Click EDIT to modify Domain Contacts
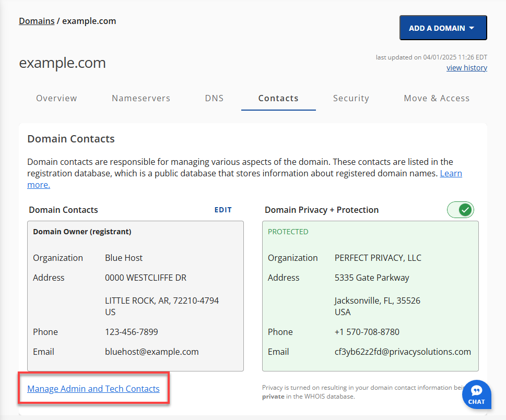The image size is (506, 420). click(x=223, y=210)
